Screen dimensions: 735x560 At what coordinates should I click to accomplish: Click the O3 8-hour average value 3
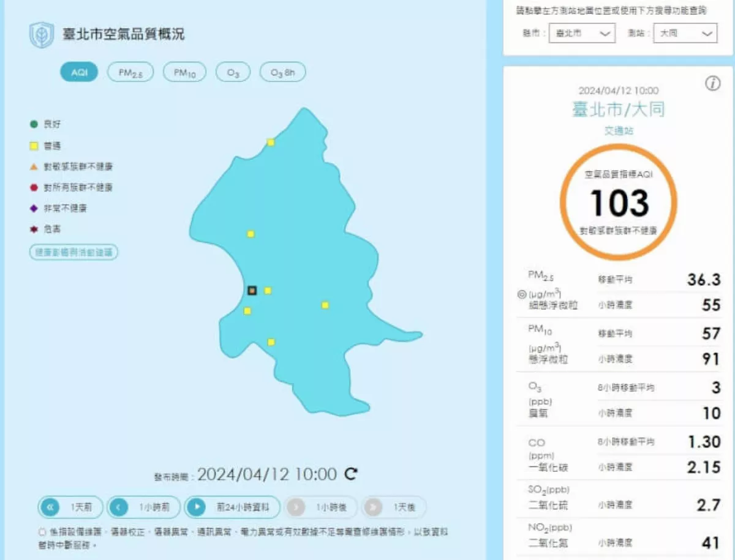click(x=717, y=387)
